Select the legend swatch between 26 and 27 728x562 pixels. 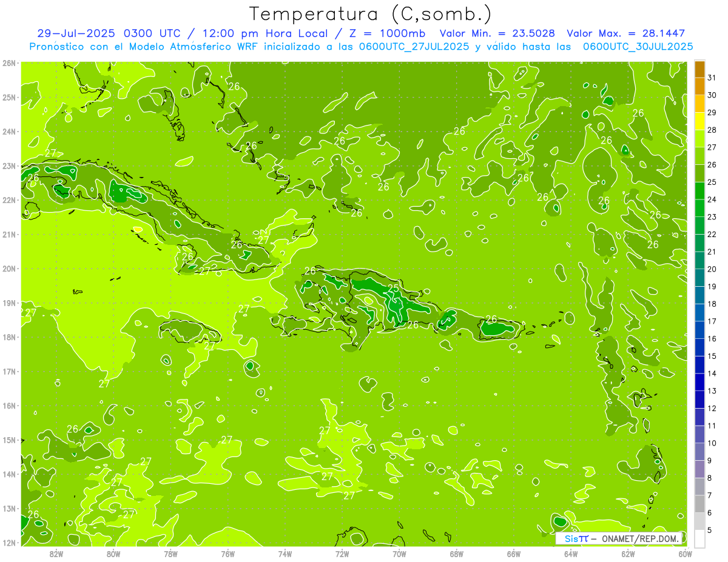[699, 156]
